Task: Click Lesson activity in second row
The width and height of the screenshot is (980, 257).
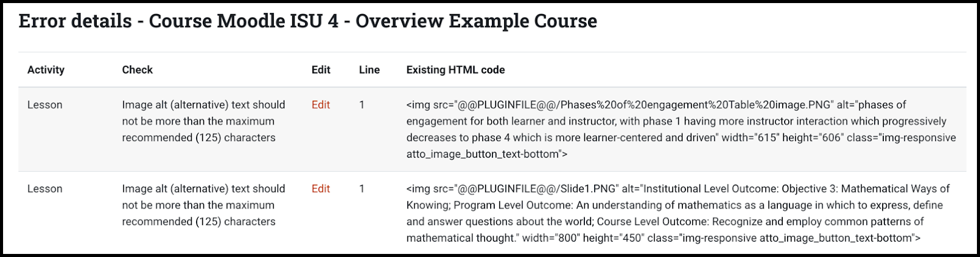Action: click(45, 189)
